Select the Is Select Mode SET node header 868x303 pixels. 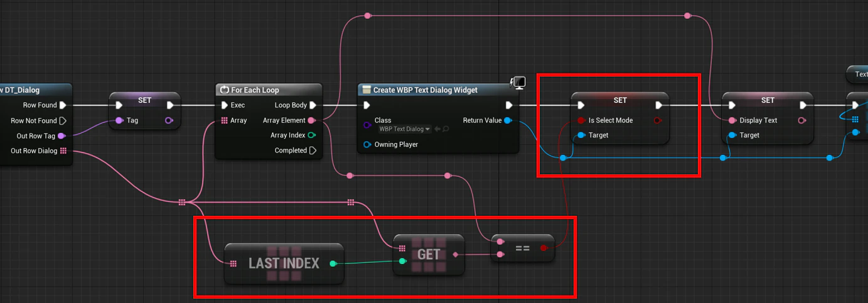(620, 100)
